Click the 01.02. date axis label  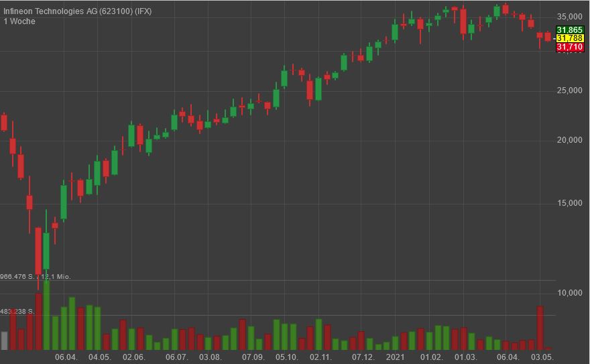point(432,357)
